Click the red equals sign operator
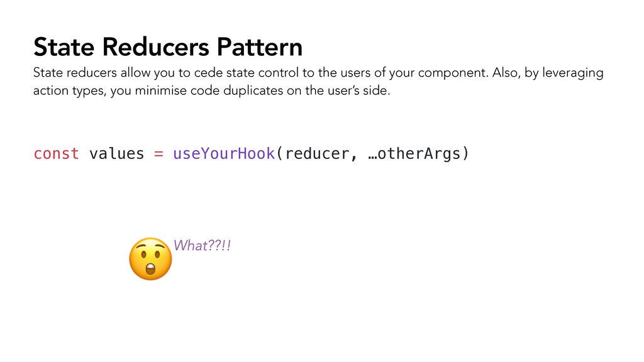 [x=159, y=154]
